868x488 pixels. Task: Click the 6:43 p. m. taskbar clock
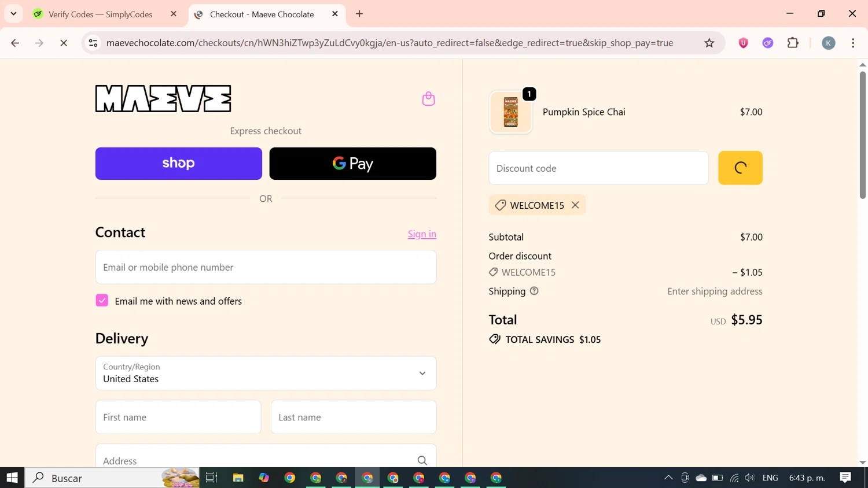[x=807, y=478]
